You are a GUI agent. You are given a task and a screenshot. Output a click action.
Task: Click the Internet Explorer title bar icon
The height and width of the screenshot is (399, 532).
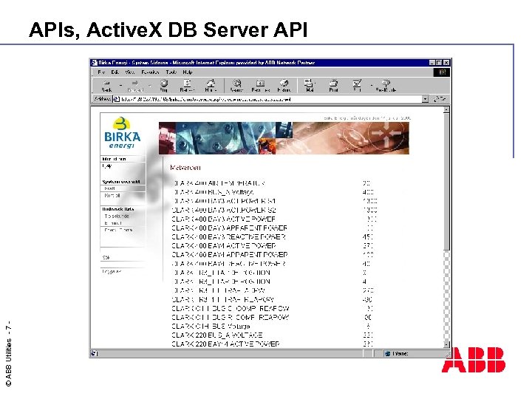95,63
